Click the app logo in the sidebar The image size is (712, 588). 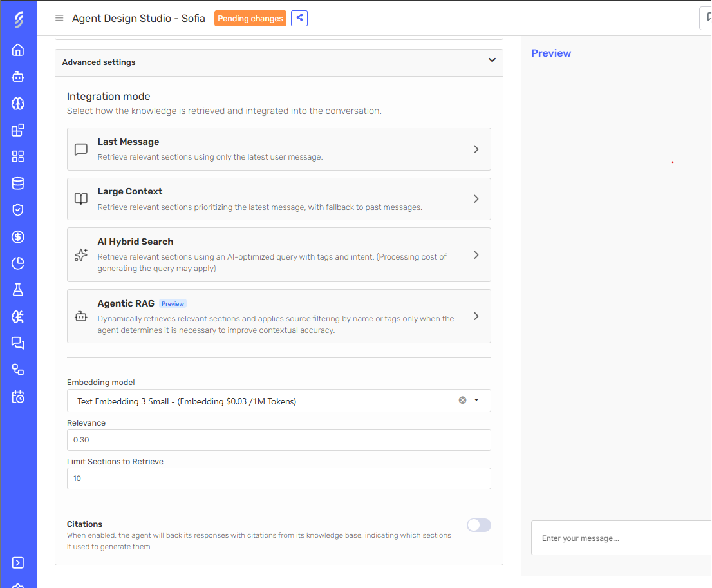18,19
